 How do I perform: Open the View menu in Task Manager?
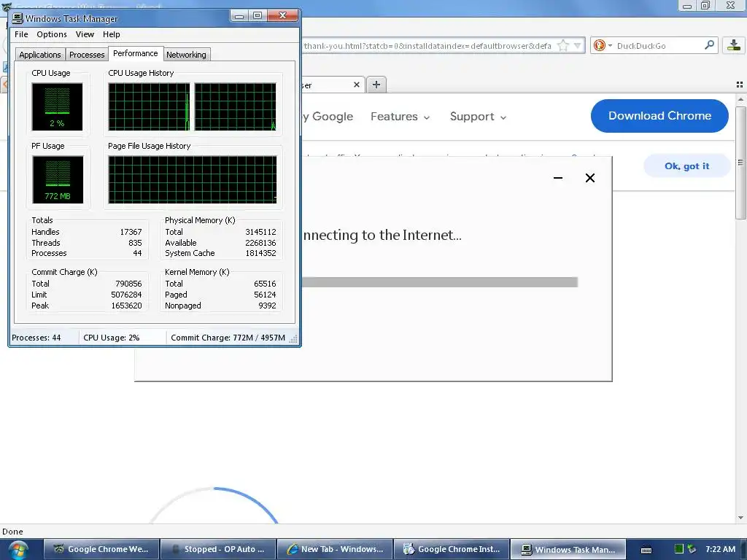(x=85, y=34)
